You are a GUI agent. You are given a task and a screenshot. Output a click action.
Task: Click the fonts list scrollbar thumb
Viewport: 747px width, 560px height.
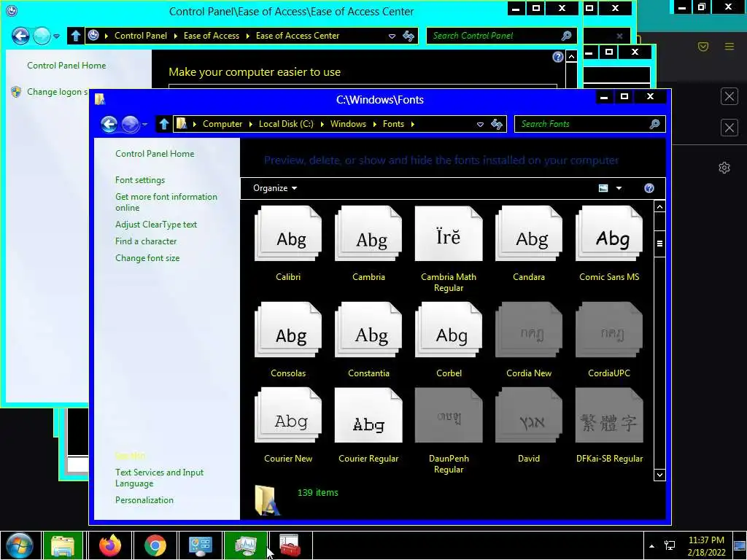pyautogui.click(x=659, y=244)
